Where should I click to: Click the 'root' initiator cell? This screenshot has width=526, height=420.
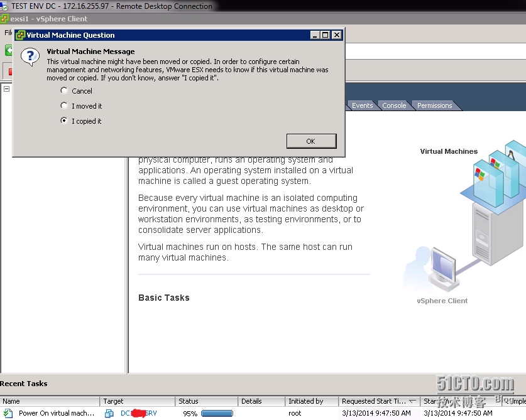(295, 413)
